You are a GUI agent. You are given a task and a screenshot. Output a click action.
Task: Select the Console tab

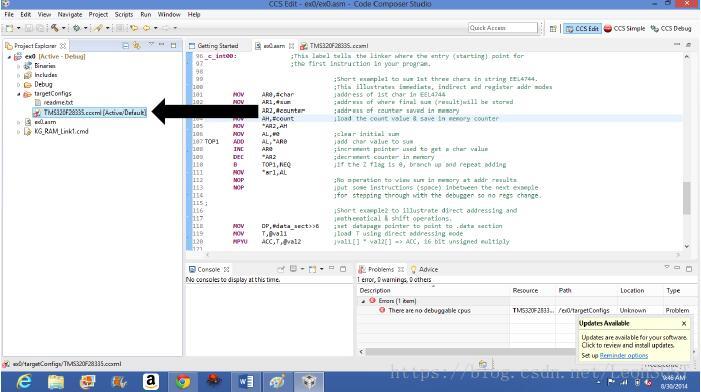coord(209,270)
